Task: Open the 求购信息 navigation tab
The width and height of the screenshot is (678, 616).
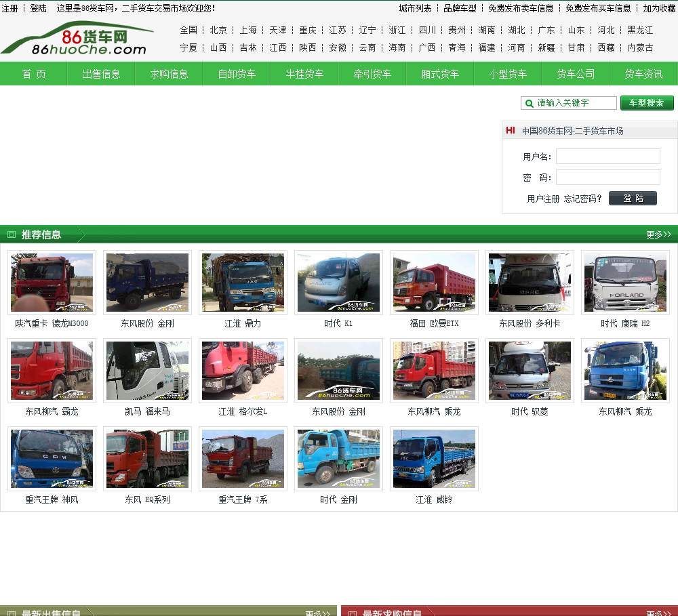Action: click(169, 74)
